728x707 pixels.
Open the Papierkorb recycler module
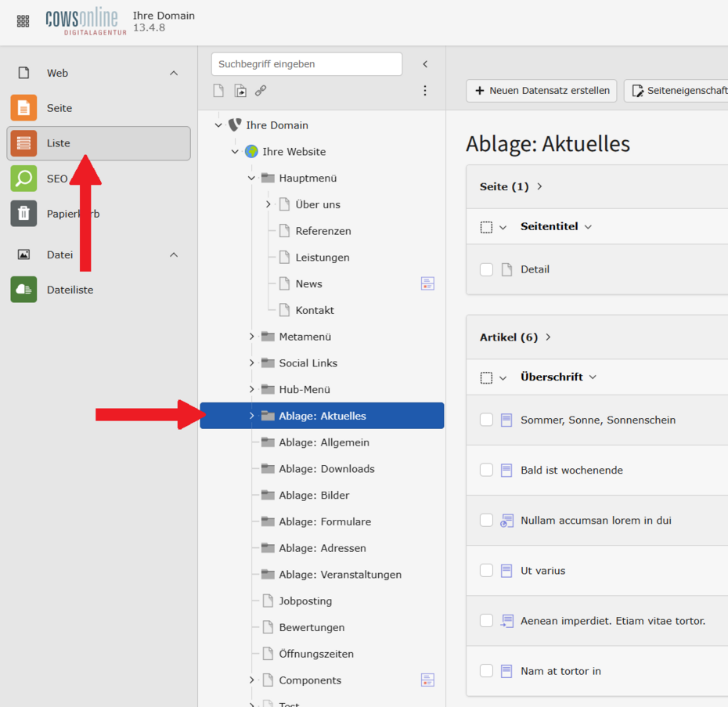point(23,214)
